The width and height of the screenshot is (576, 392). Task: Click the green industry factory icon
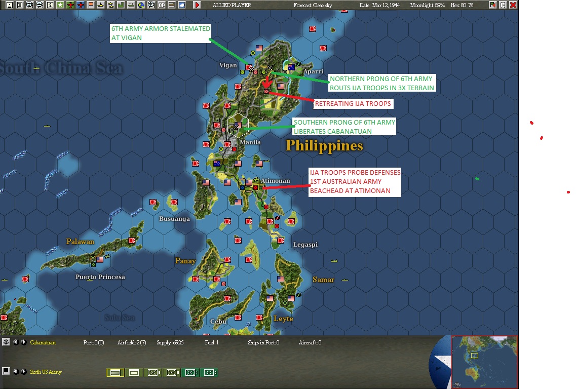coord(121,5)
